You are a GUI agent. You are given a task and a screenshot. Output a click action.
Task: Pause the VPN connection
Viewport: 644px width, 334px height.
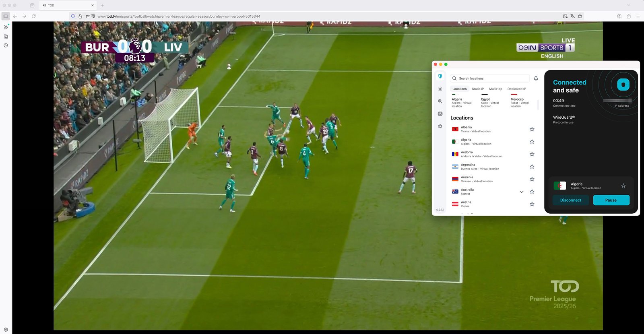(611, 200)
